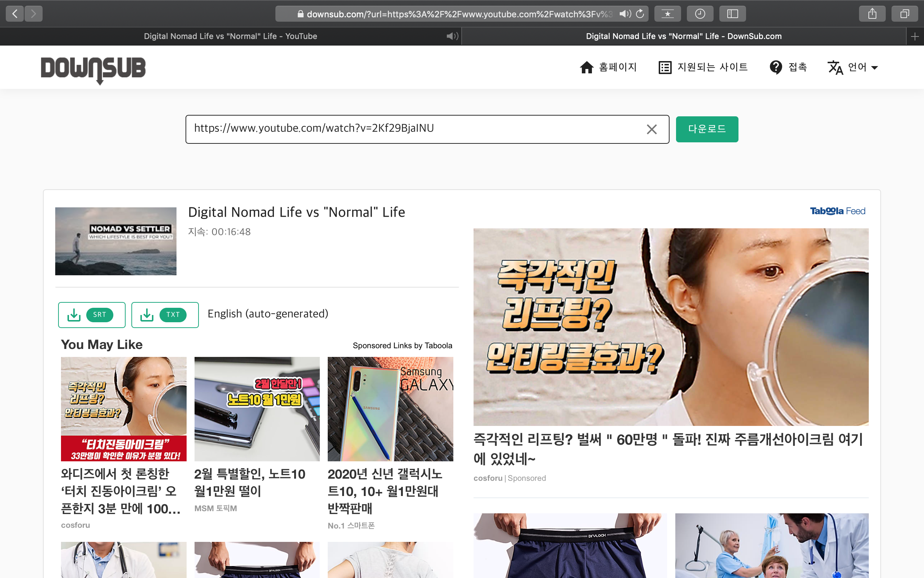Click the translate language icon
Screen dimensions: 924x578
click(x=835, y=68)
